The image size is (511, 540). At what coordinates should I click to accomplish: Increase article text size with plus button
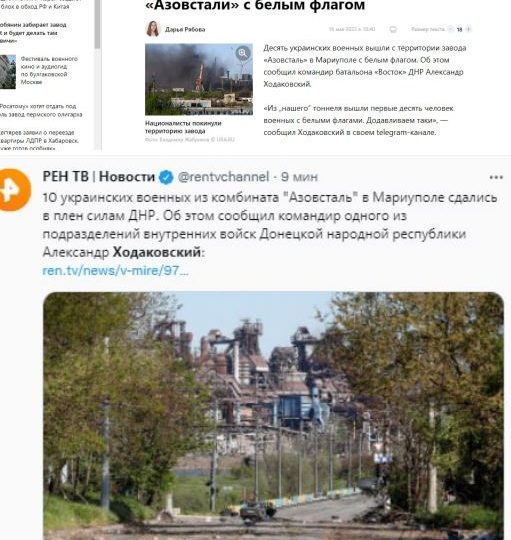468,29
